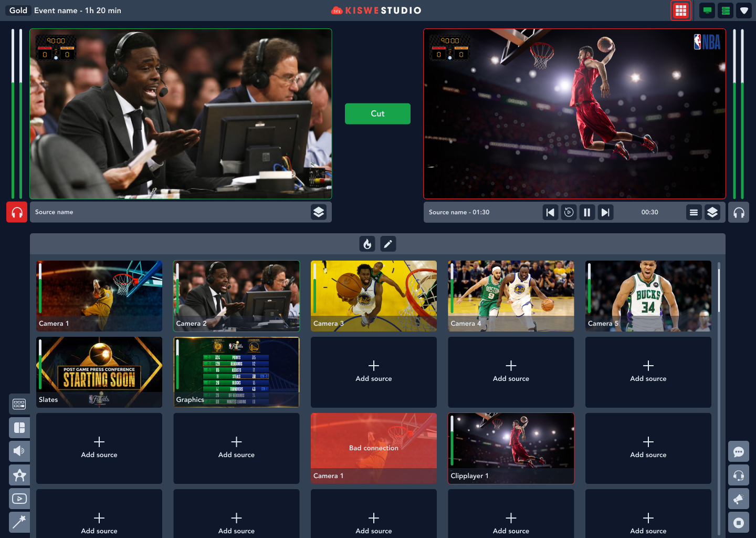Click the preview left audio level meter
756x538 pixels.
(x=13, y=113)
